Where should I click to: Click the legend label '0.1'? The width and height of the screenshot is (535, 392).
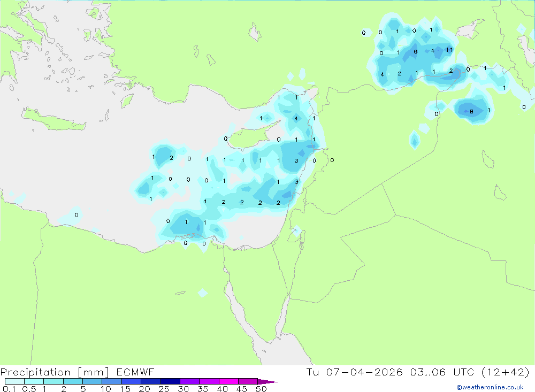[x=9, y=389]
